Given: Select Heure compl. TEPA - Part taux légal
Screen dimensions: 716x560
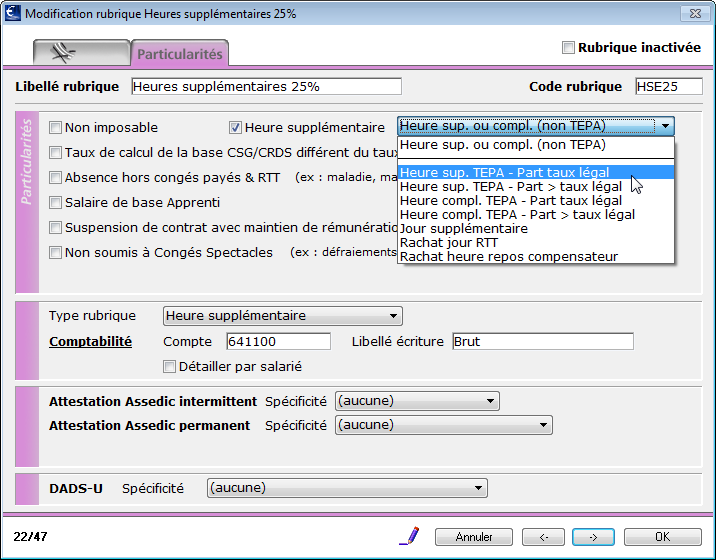Looking at the screenshot, I should tap(536, 201).
